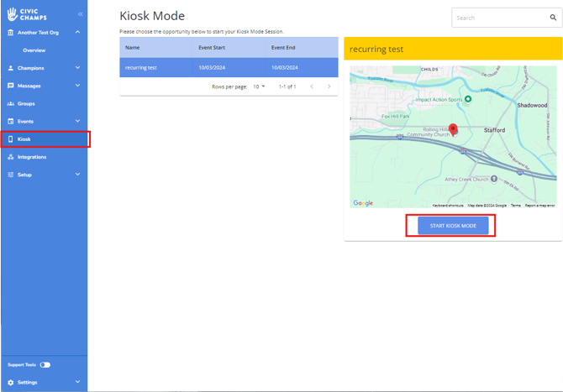
Task: Click the Athey Creek Church map marker
Action: tap(494, 179)
